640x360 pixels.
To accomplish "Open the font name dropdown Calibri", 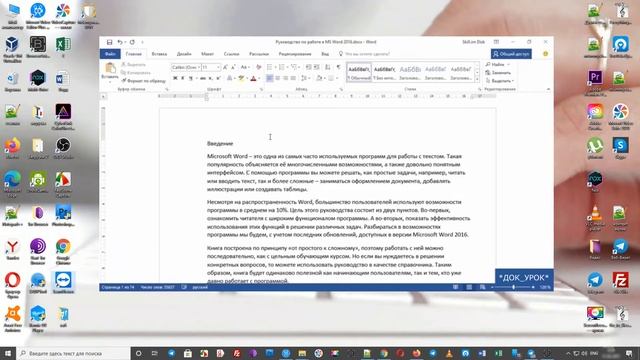I will click(x=199, y=67).
